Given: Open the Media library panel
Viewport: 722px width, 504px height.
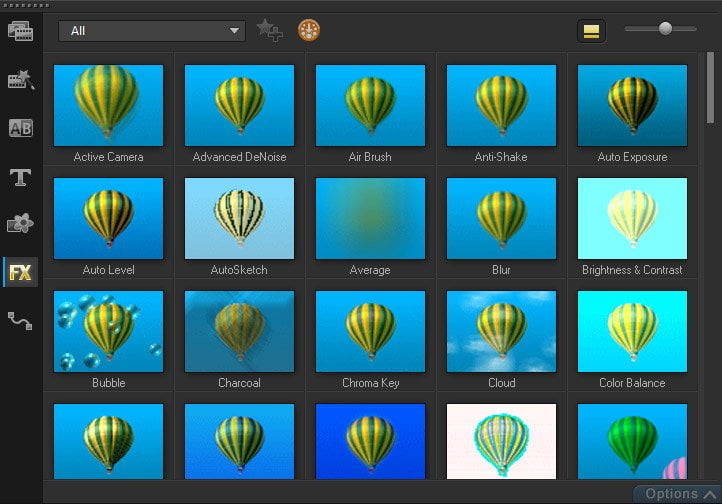Looking at the screenshot, I should (21, 31).
